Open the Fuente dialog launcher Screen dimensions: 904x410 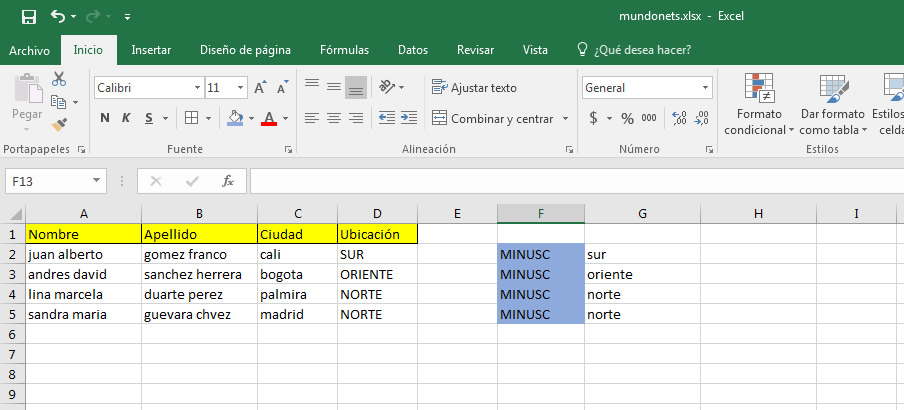point(288,150)
